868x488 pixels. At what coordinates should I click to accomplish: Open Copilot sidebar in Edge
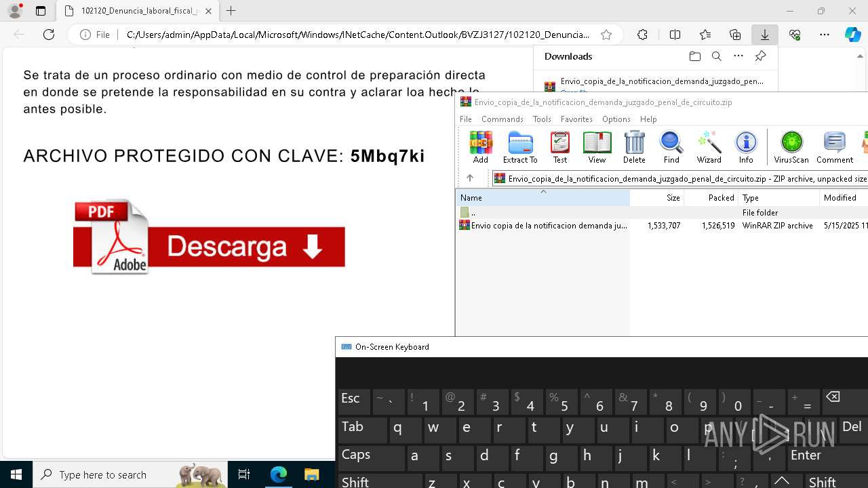click(x=853, y=35)
